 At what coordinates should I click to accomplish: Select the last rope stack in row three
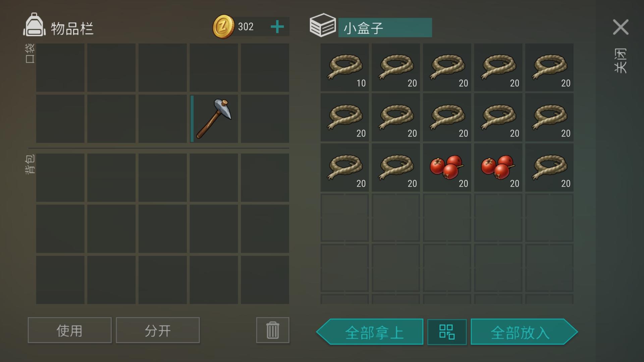[549, 168]
